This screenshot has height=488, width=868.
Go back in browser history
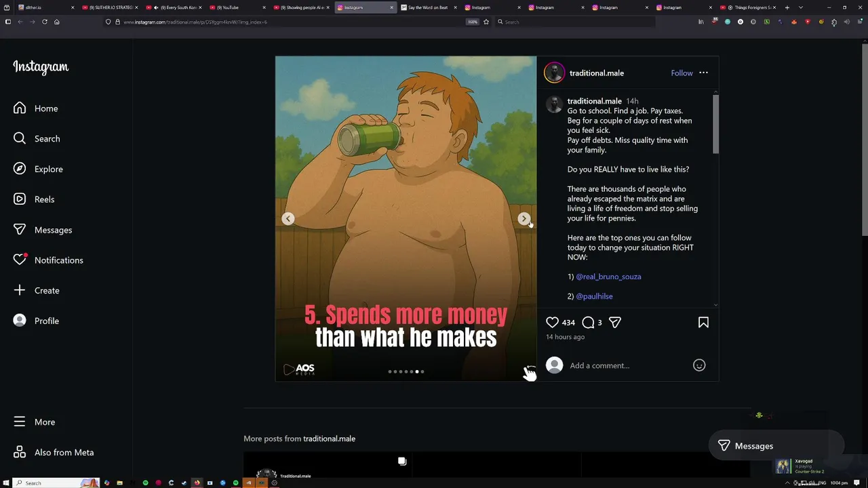pyautogui.click(x=20, y=22)
